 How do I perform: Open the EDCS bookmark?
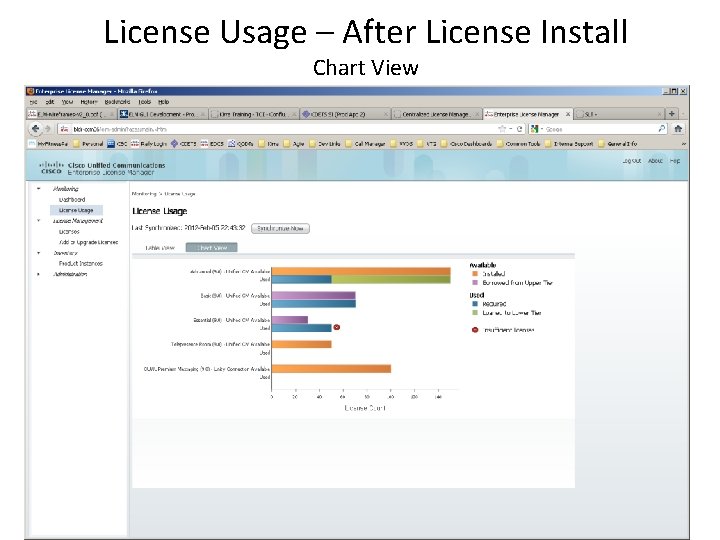coord(212,144)
